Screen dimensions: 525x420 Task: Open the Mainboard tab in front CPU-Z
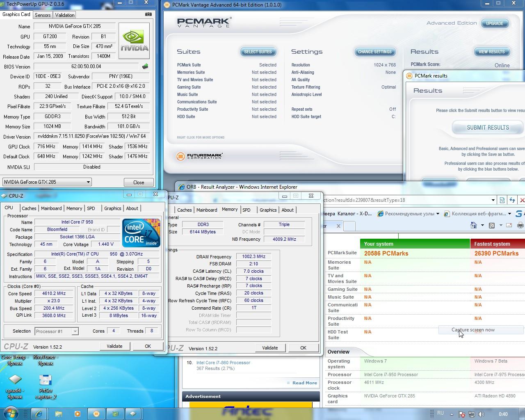(51, 208)
